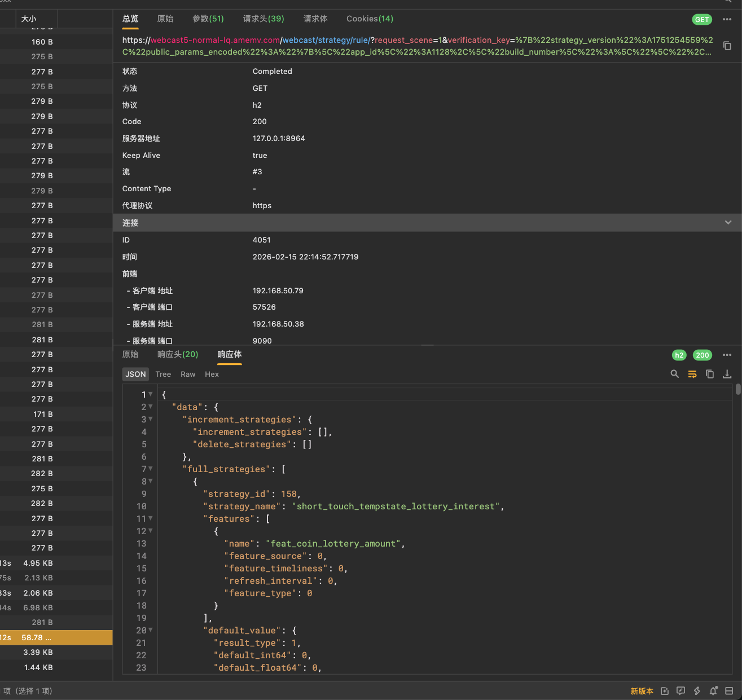Toggle the split layout icon in status bar
Screen dimensions: 742x700
pyautogui.click(x=729, y=691)
